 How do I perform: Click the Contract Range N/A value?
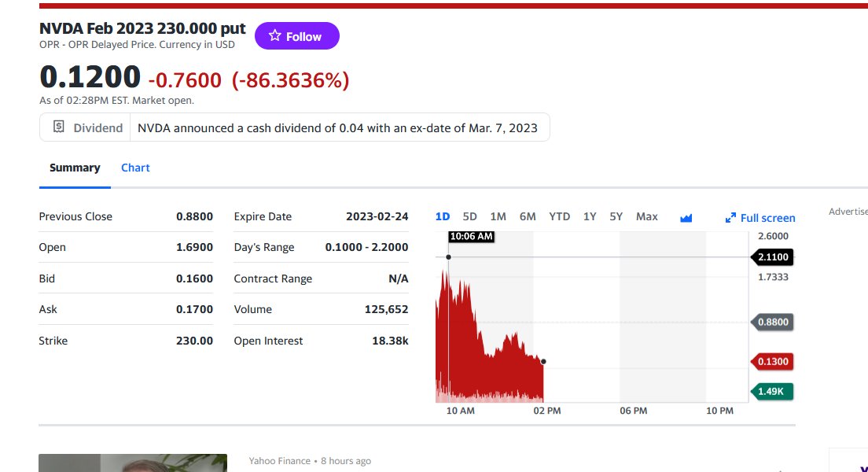click(398, 278)
